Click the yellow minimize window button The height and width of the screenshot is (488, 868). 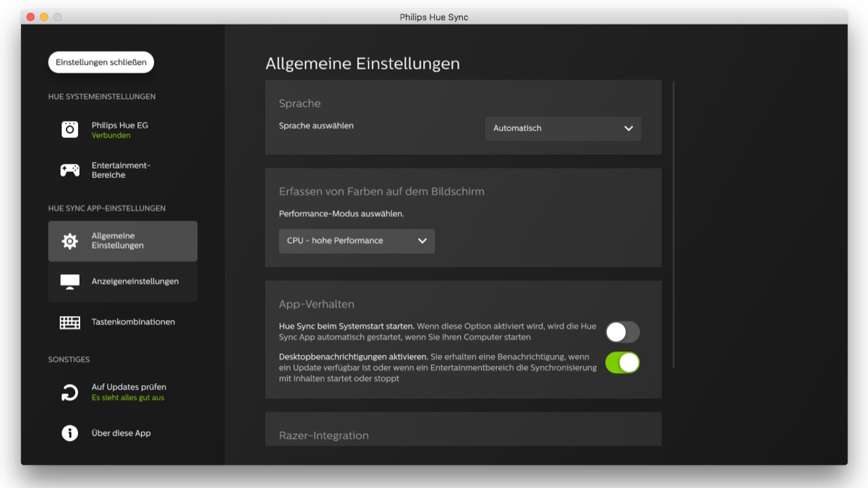tap(44, 17)
